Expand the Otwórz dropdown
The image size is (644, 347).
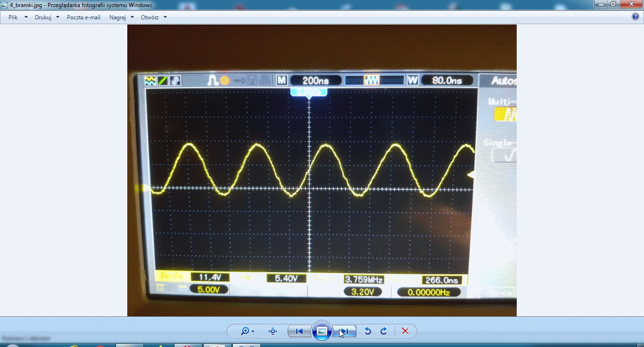pos(154,17)
